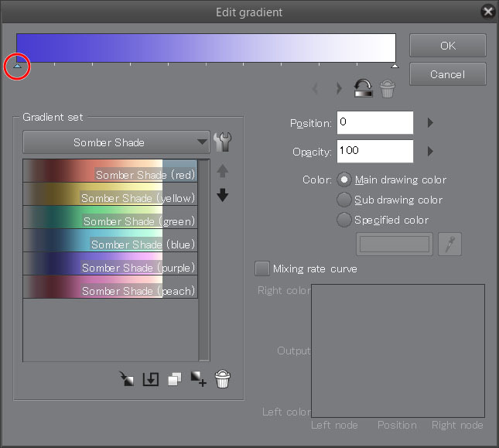Expand the Opacity value slider arrow
The height and width of the screenshot is (448, 499).
coord(431,151)
